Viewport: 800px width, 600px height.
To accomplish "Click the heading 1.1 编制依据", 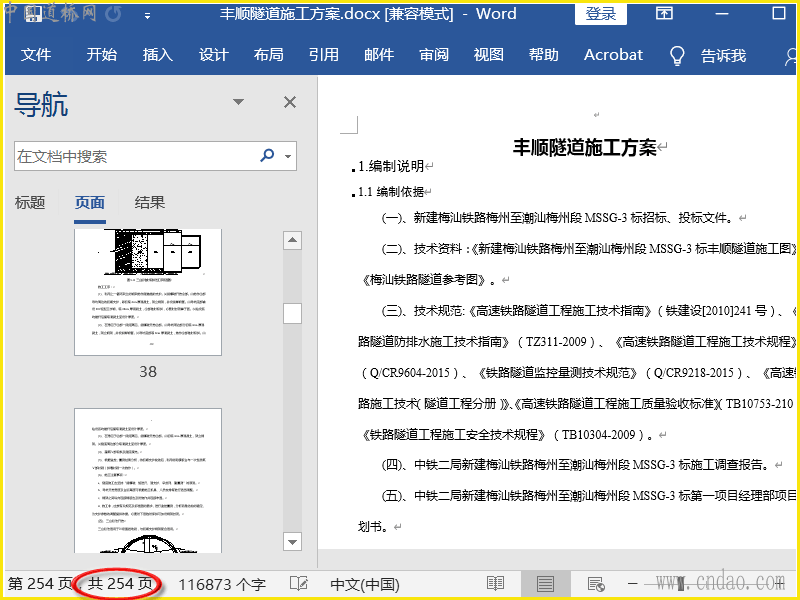I will (391, 192).
